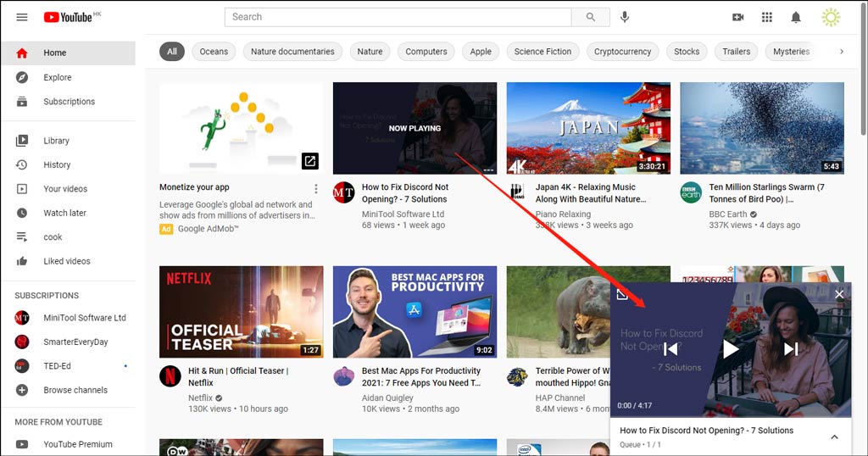The width and height of the screenshot is (868, 456).
Task: Select the Nature documentaries chip
Action: pyautogui.click(x=292, y=52)
